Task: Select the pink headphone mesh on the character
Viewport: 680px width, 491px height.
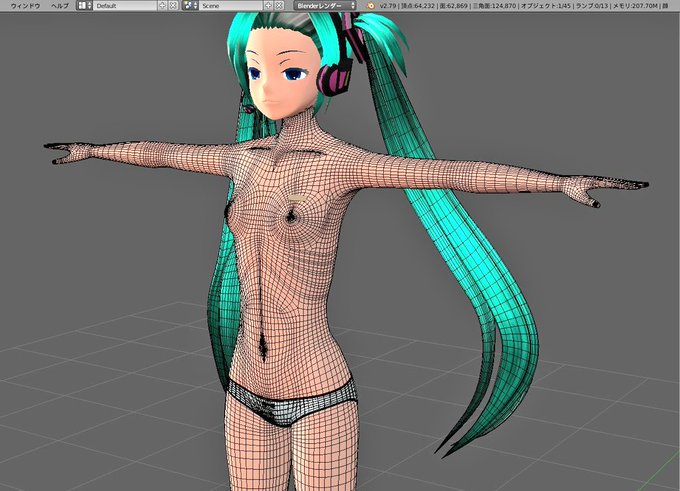Action: (x=334, y=78)
